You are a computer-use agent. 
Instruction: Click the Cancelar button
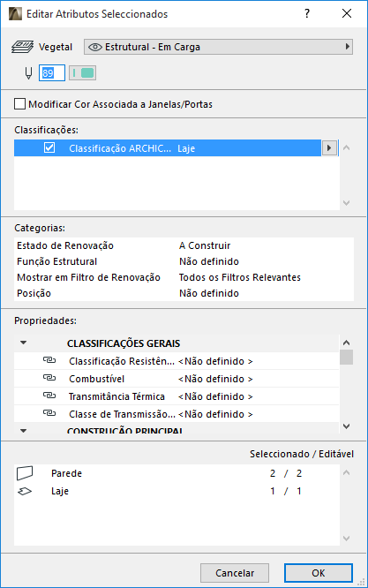[x=235, y=573]
